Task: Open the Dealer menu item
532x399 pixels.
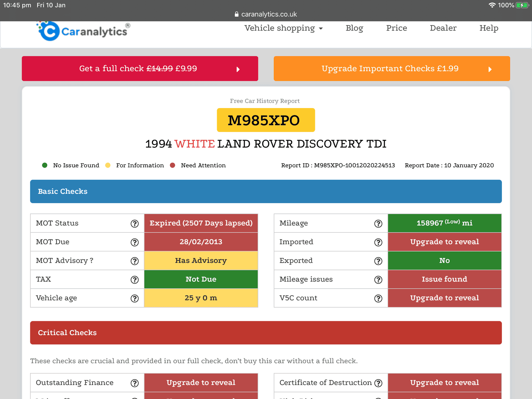Action: click(443, 28)
